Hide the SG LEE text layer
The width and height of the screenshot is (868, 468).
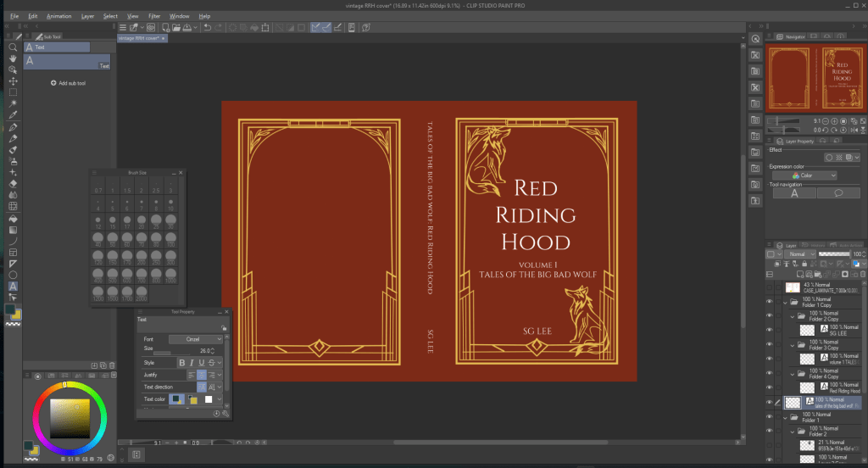[770, 328]
